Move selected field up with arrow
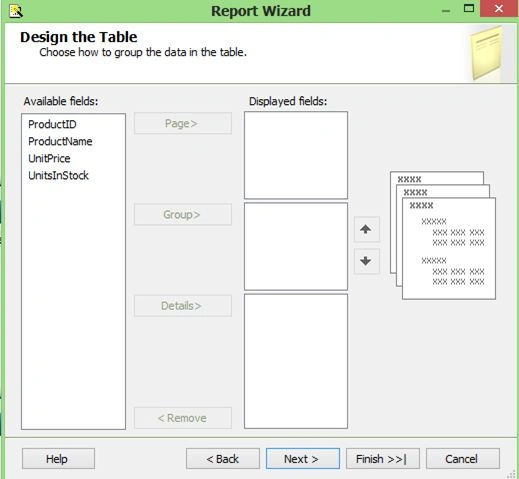The height and width of the screenshot is (479, 519). [x=366, y=229]
